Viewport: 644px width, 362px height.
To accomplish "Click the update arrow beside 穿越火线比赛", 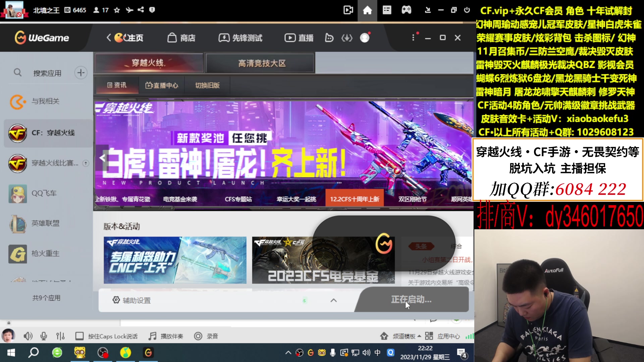I will (x=86, y=163).
